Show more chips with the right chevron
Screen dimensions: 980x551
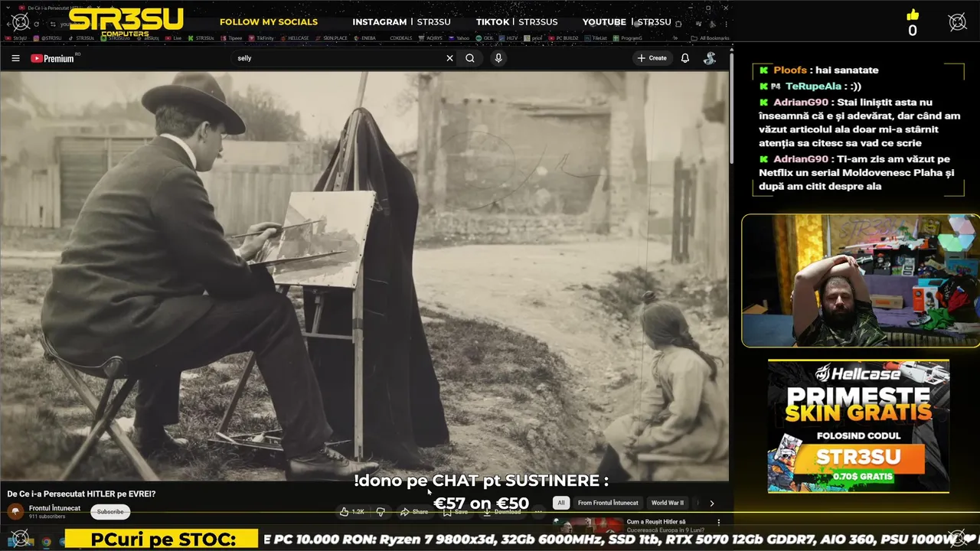(x=712, y=503)
